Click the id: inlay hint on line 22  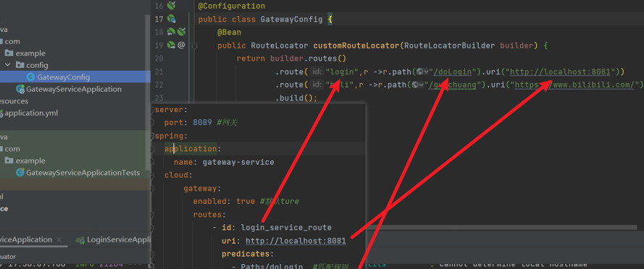[317, 85]
